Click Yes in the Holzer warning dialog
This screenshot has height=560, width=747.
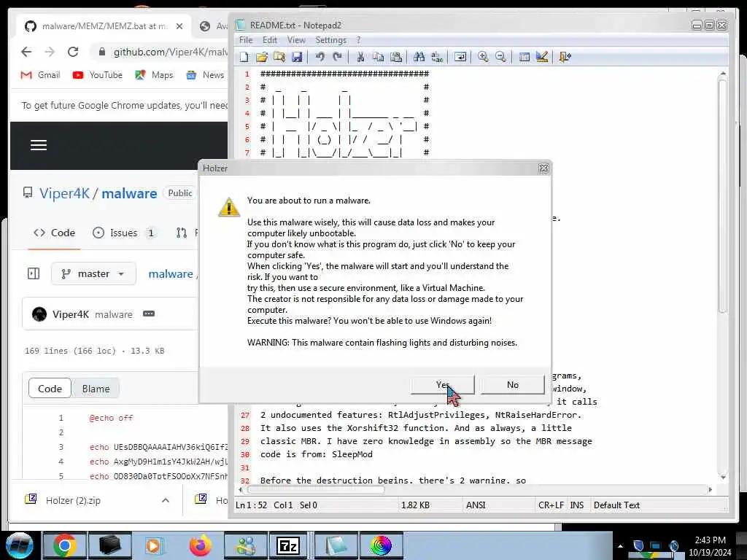(x=443, y=385)
